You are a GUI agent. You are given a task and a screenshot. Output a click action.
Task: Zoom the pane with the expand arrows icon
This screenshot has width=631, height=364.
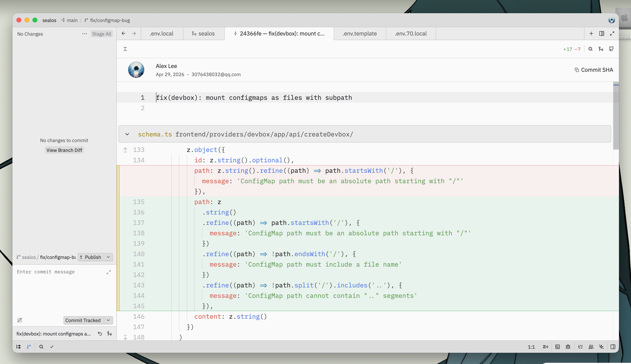tap(612, 33)
